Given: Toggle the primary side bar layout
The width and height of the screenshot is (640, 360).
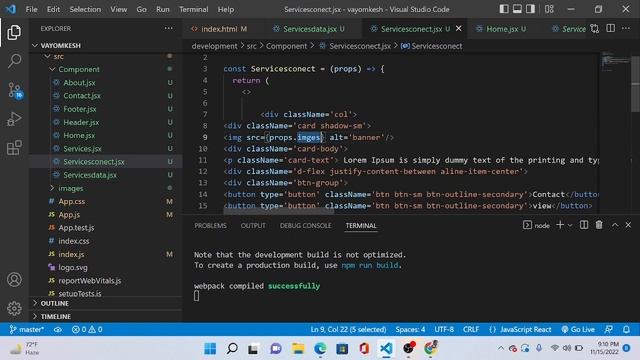Looking at the screenshot, I should tap(504, 9).
